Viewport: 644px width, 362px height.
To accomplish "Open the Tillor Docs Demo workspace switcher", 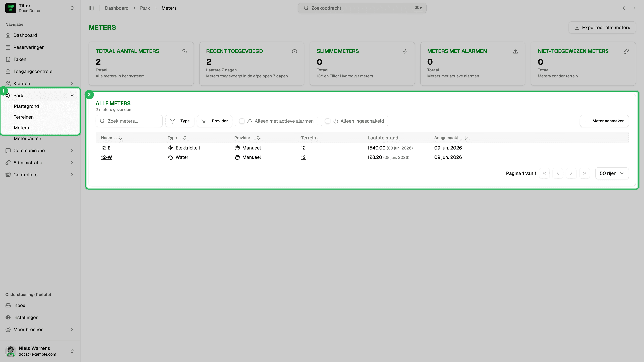I will [40, 8].
